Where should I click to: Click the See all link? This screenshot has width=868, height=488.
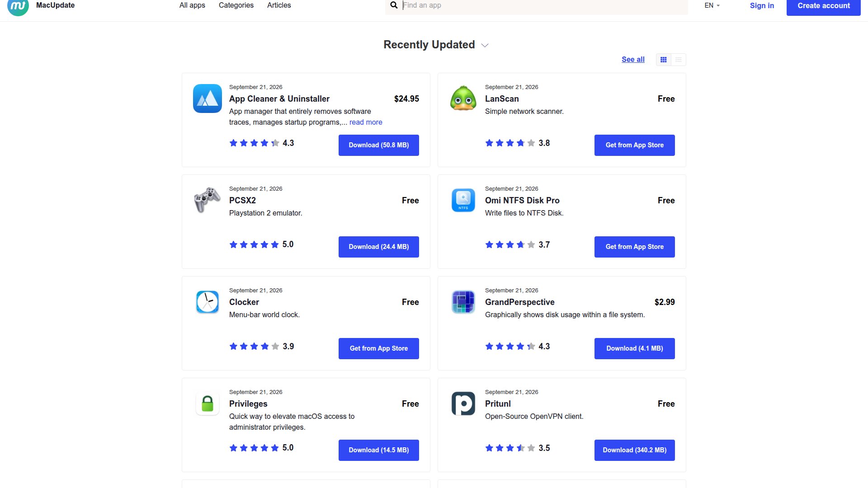tap(633, 59)
